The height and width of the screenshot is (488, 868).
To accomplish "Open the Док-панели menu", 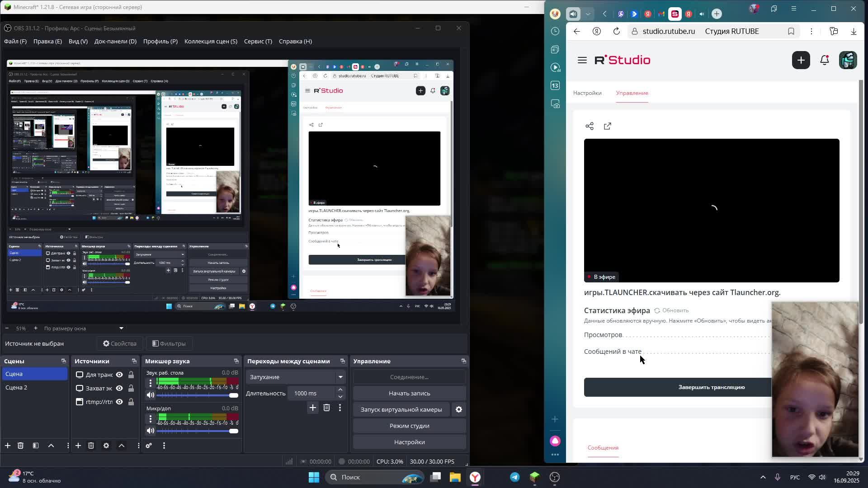I will coord(115,41).
